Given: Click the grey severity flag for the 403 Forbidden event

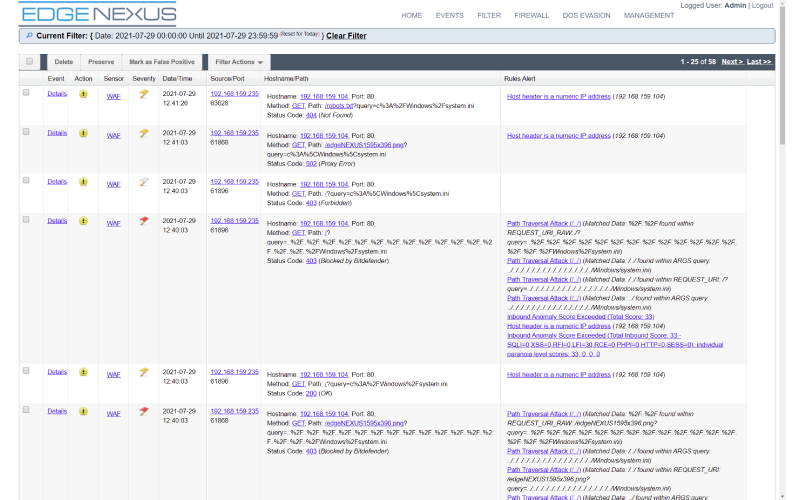Looking at the screenshot, I should coord(144,182).
